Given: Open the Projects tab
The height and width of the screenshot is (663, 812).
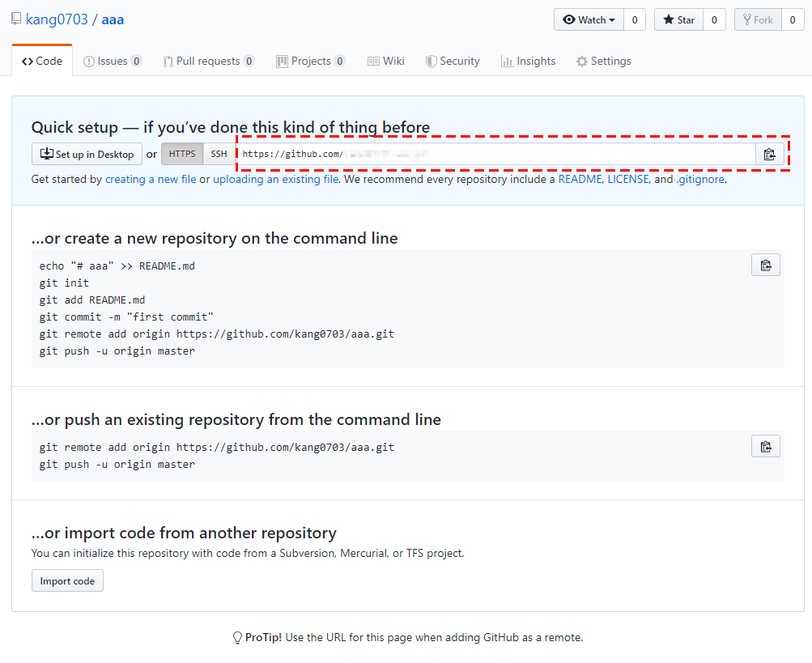Looking at the screenshot, I should click(x=311, y=62).
